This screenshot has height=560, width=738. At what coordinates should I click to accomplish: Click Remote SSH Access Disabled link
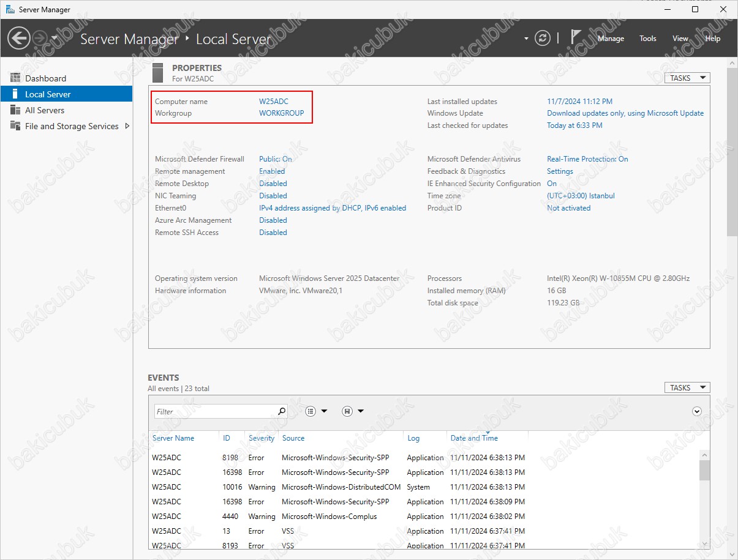pos(273,233)
